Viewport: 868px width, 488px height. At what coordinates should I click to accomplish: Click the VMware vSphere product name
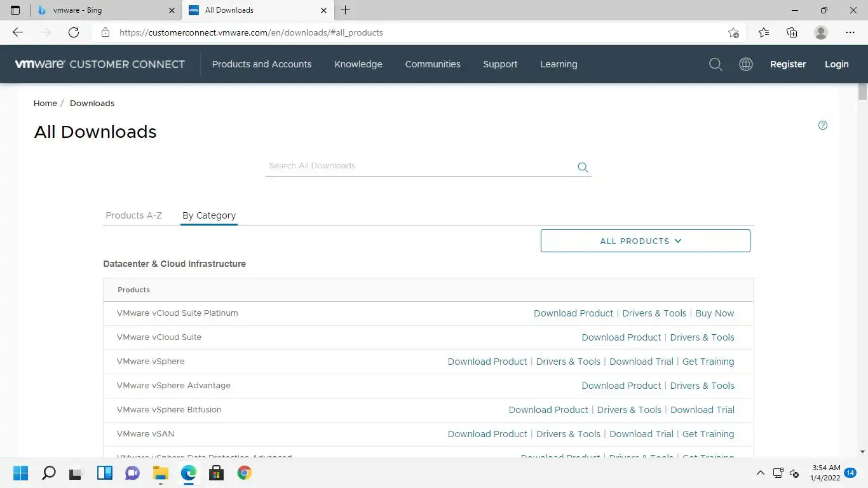[151, 362]
